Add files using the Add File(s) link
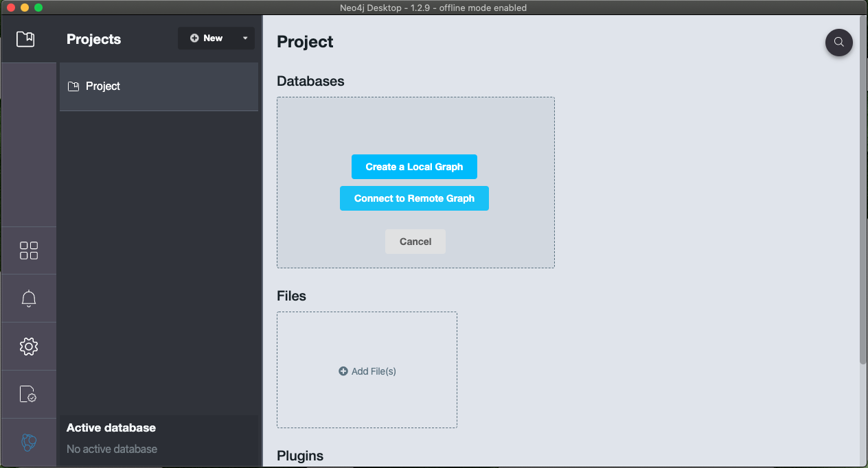This screenshot has height=468, width=868. click(373, 371)
